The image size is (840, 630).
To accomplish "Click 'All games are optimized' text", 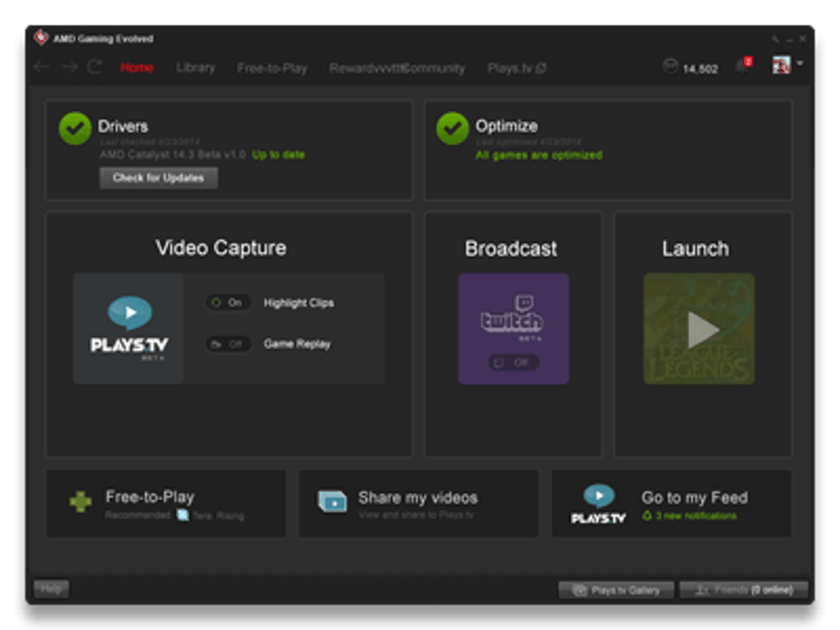I will (x=539, y=155).
